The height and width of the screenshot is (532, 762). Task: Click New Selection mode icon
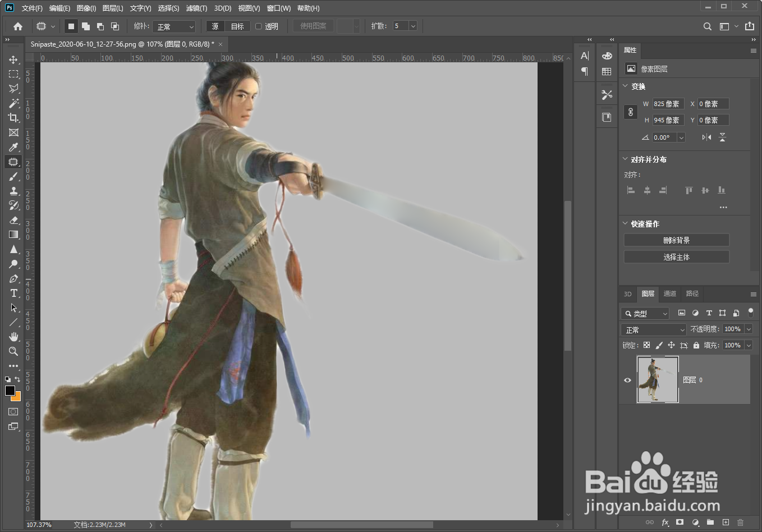71,26
